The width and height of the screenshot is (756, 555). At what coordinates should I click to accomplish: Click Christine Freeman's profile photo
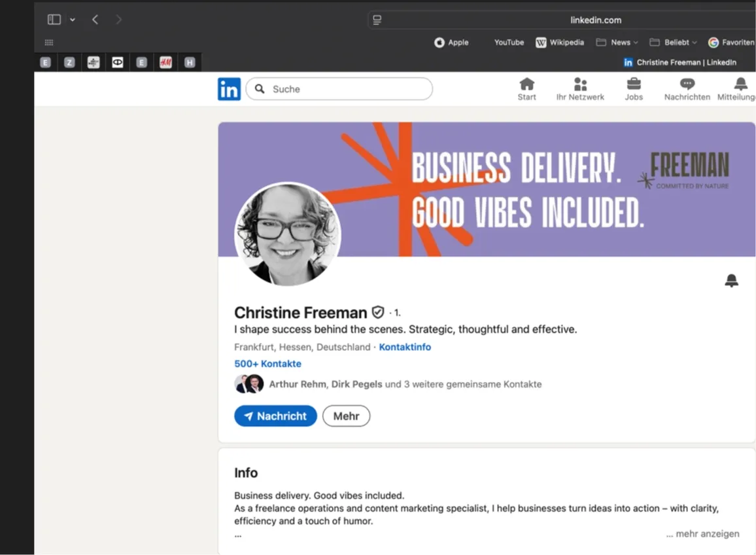pyautogui.click(x=288, y=234)
